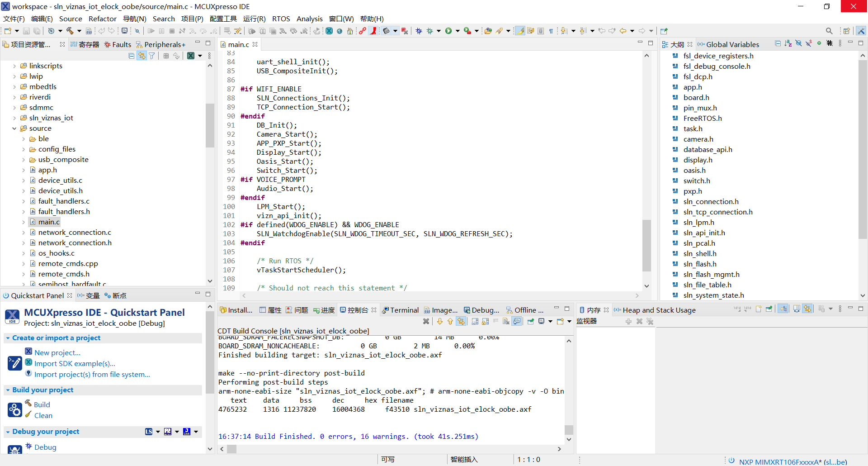The image size is (868, 466).
Task: Click Import SDK example(s)... link
Action: (x=75, y=364)
